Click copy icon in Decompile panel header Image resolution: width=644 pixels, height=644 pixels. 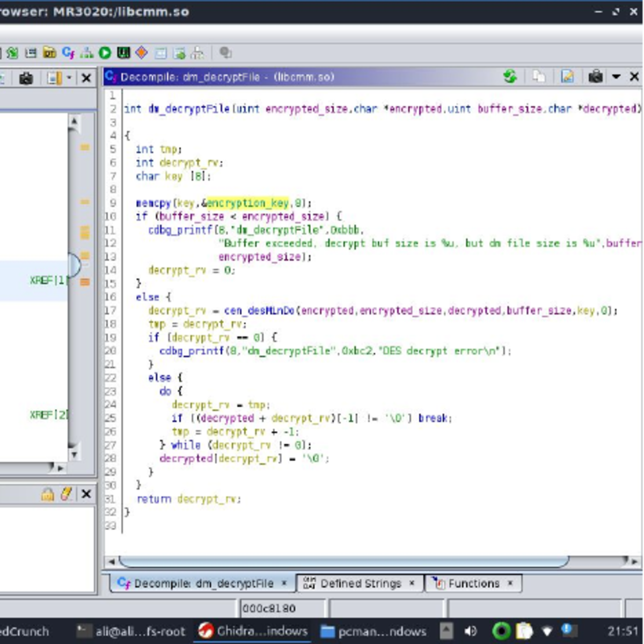pyautogui.click(x=539, y=77)
